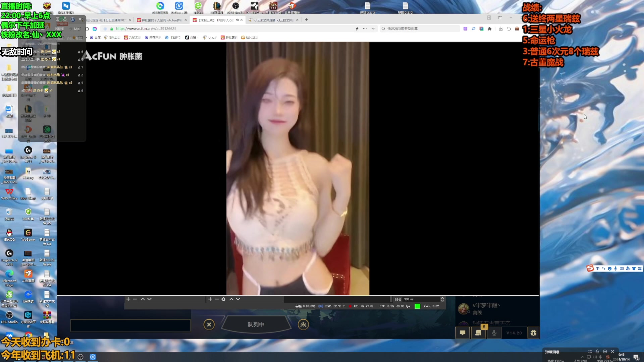Open the 百度 bookmark

(95, 37)
